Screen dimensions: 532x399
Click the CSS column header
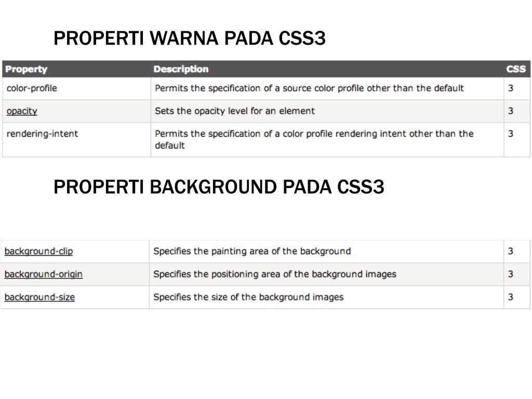click(x=516, y=69)
